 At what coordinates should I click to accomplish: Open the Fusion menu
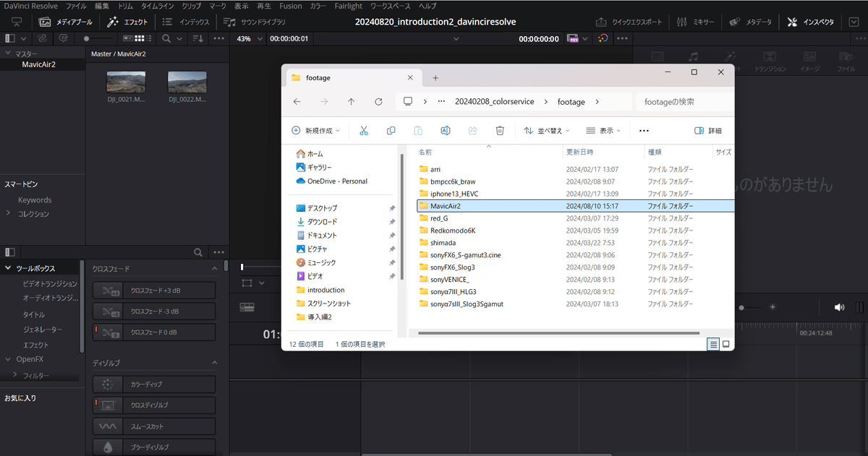(x=291, y=6)
